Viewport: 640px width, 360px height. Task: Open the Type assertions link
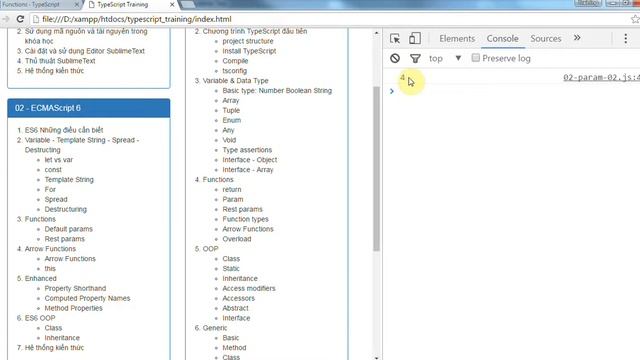click(247, 150)
